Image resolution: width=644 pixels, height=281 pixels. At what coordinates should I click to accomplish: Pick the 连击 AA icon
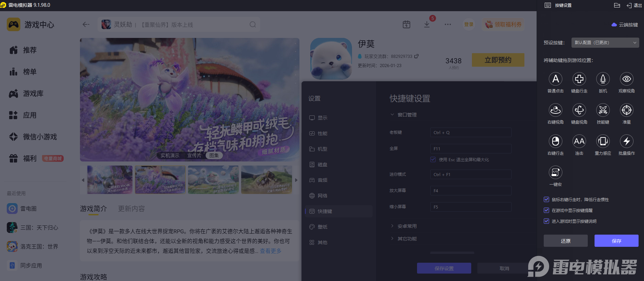coord(579,141)
